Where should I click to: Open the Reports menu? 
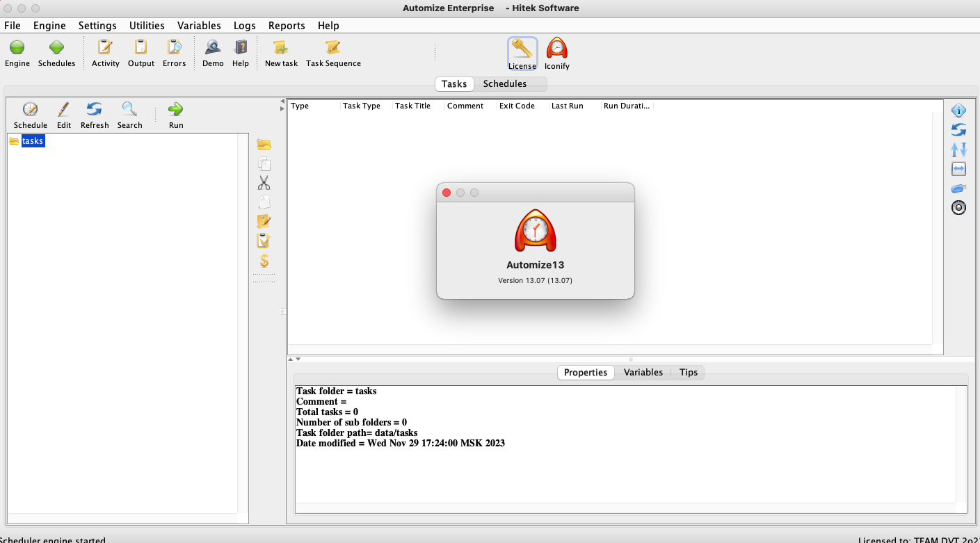(x=287, y=26)
